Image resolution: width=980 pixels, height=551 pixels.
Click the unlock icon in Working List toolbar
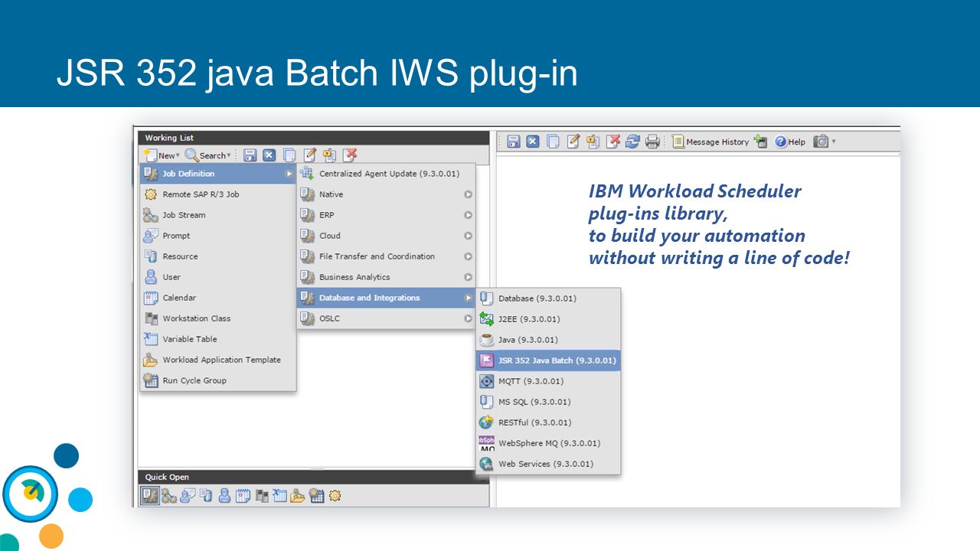(329, 155)
